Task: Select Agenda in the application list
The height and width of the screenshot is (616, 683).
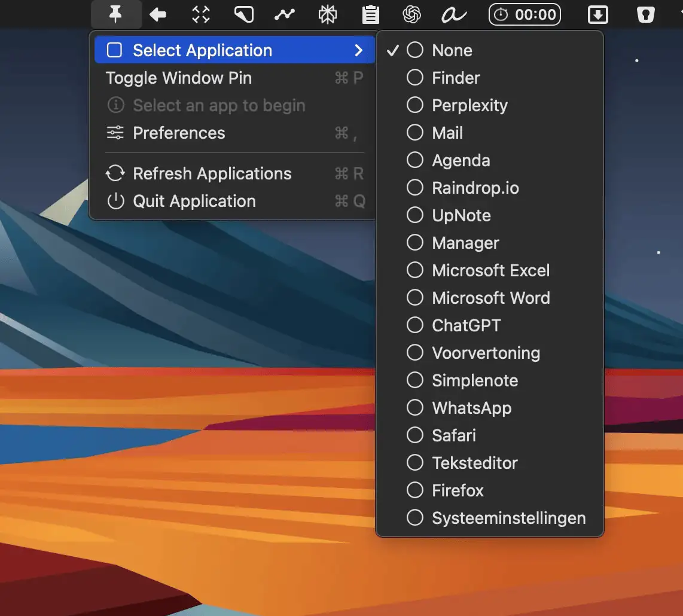Action: 490,160
